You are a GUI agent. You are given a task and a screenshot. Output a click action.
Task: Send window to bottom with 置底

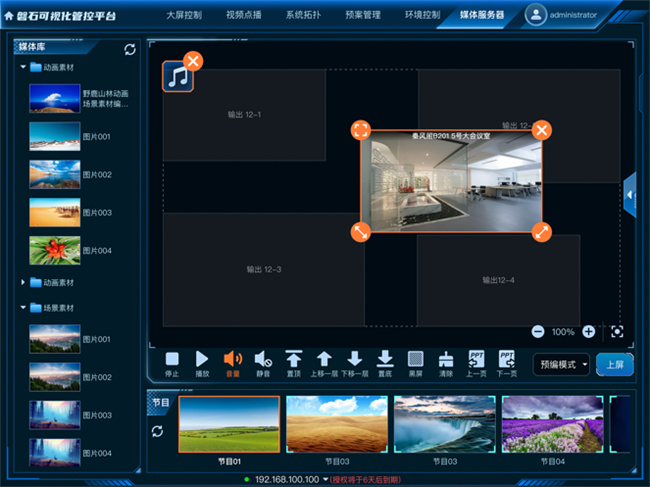[385, 364]
